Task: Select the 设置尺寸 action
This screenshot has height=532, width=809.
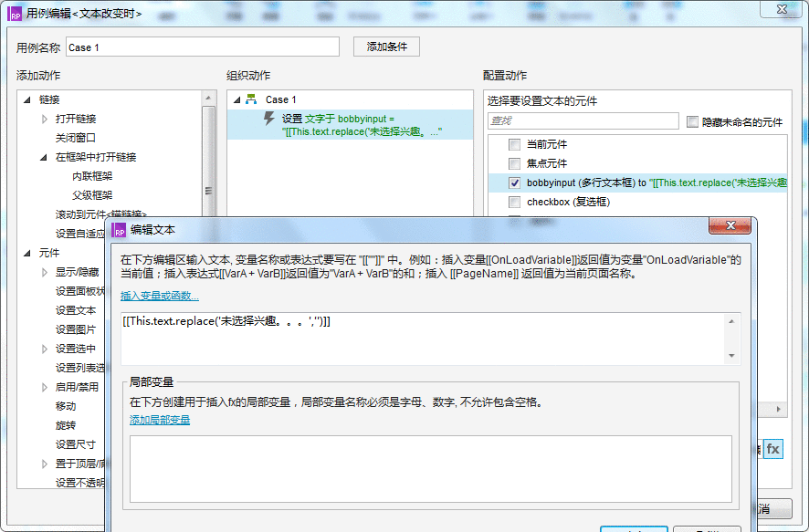Action: pyautogui.click(x=75, y=444)
